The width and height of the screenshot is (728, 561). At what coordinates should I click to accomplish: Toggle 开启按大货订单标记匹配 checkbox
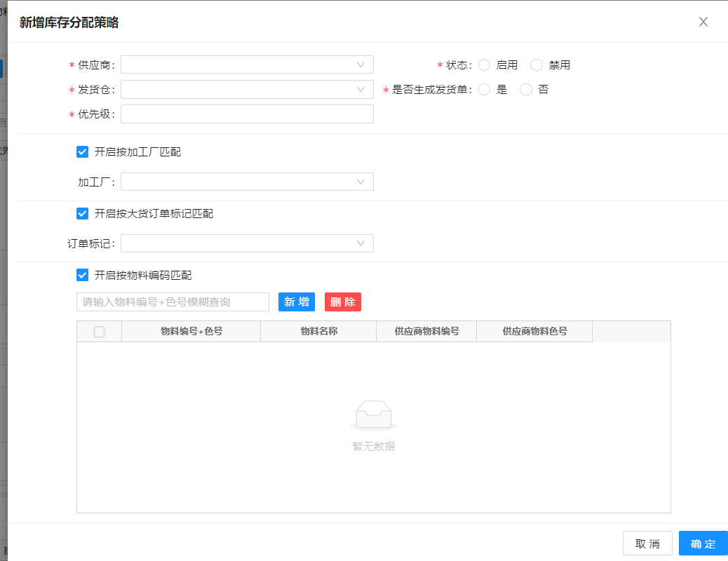click(83, 213)
